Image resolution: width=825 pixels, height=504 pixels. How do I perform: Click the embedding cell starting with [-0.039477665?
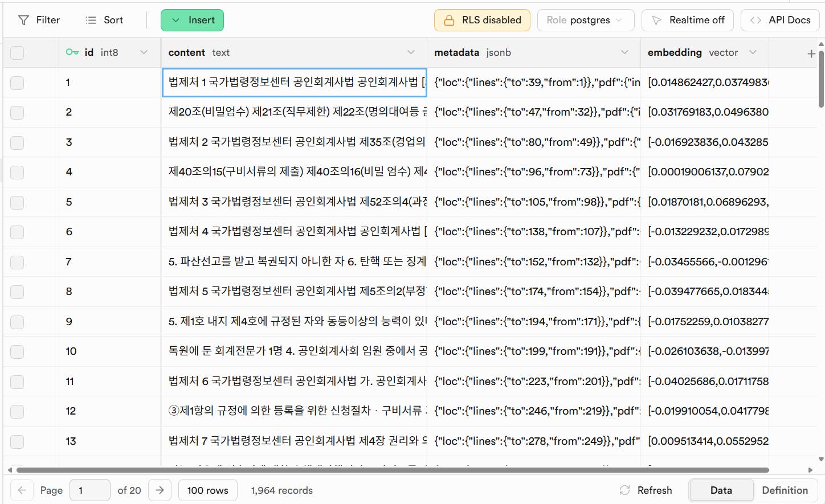(705, 292)
